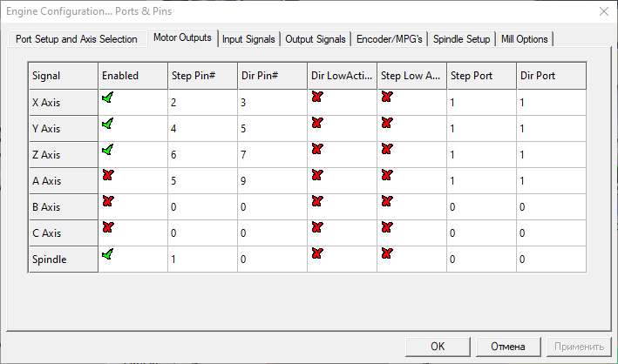Toggle the X Axis Enabled green checkmark
The width and height of the screenshot is (618, 364).
tap(108, 98)
